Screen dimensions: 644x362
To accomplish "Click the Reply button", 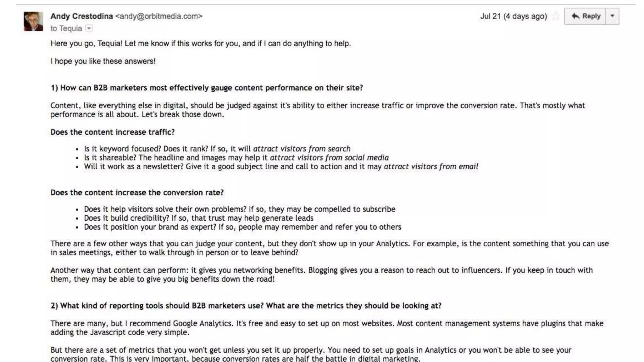I will click(x=585, y=16).
